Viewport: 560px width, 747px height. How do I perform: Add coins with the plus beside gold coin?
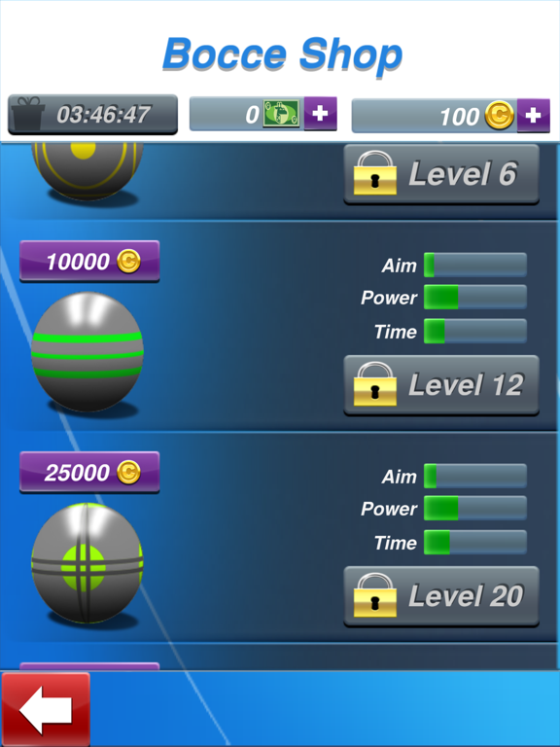click(x=534, y=116)
